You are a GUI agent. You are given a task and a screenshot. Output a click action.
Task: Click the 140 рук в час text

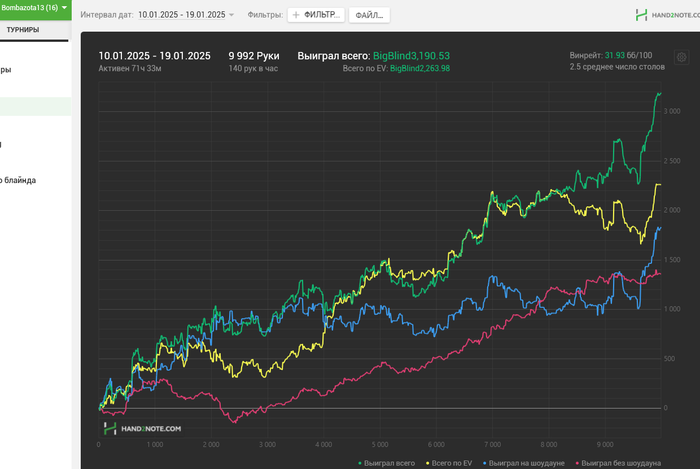tap(253, 68)
